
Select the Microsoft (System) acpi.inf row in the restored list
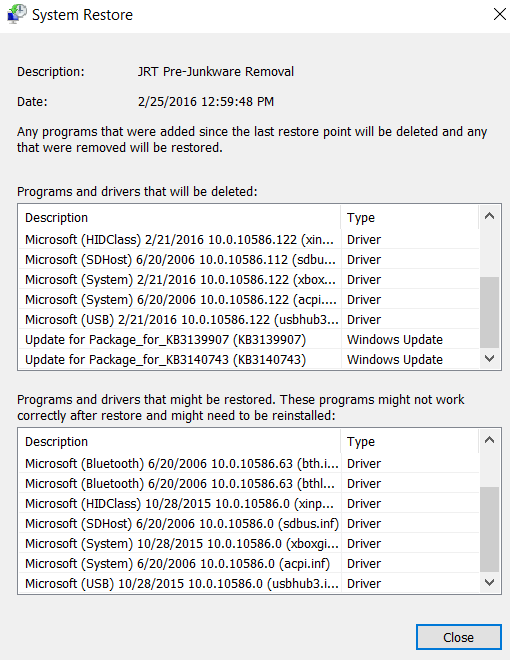click(x=249, y=563)
